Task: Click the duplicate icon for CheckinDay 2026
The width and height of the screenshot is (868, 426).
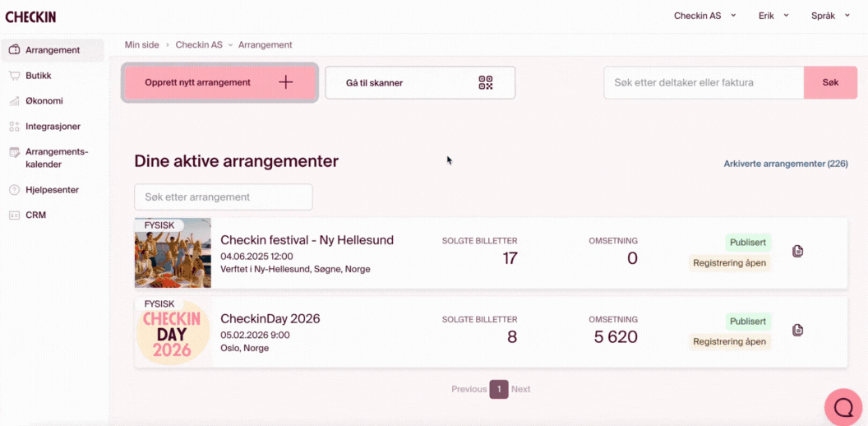Action: pyautogui.click(x=797, y=330)
